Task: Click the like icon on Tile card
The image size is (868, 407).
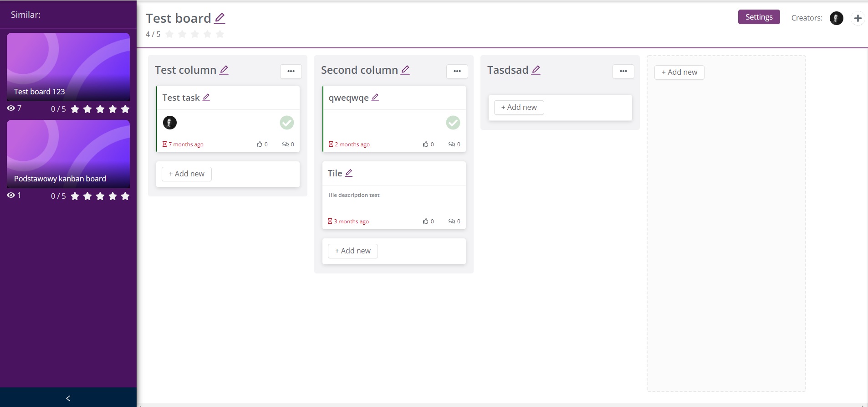Action: (425, 222)
